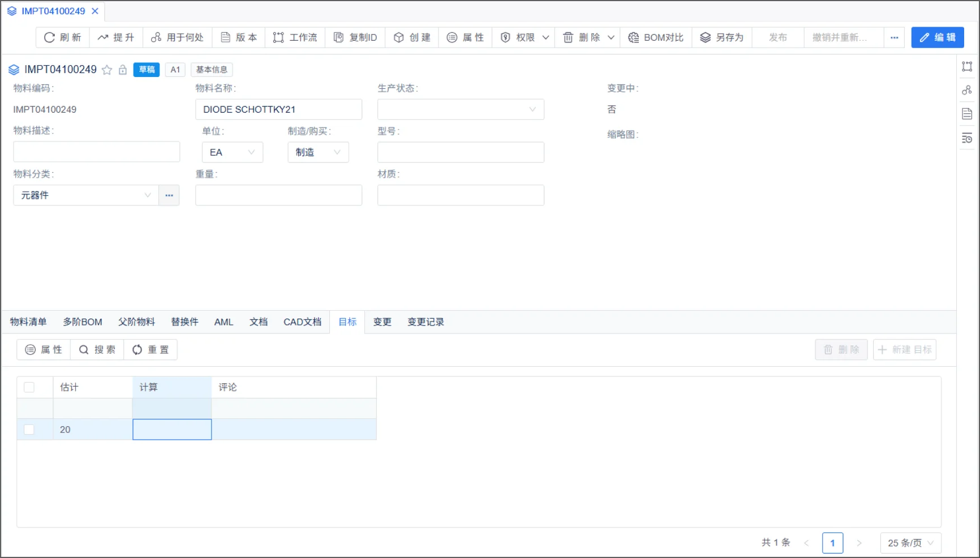Select the 目标 tab

click(347, 322)
